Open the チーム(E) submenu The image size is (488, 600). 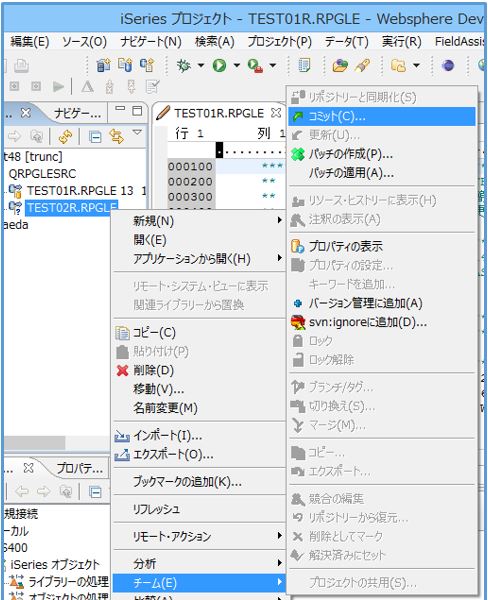[199, 583]
